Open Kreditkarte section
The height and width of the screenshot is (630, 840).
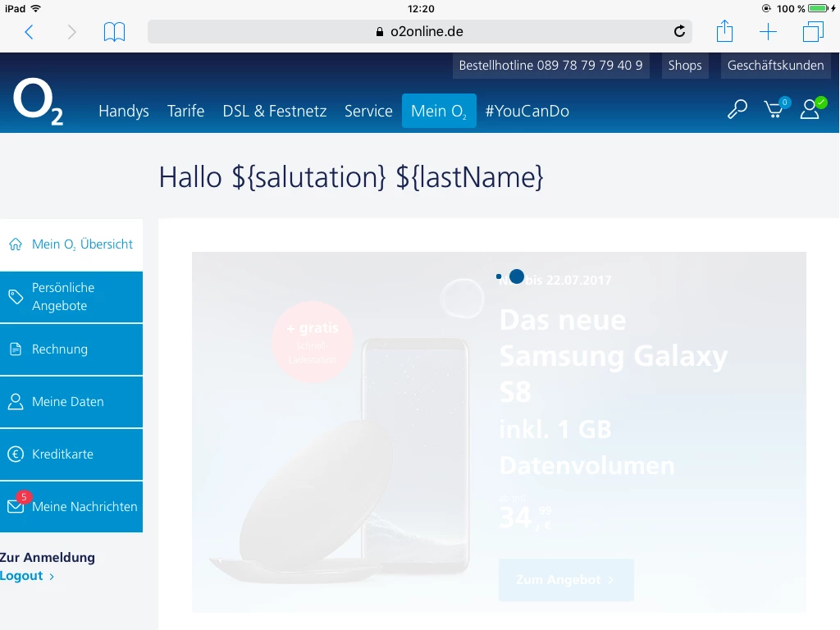pos(71,454)
